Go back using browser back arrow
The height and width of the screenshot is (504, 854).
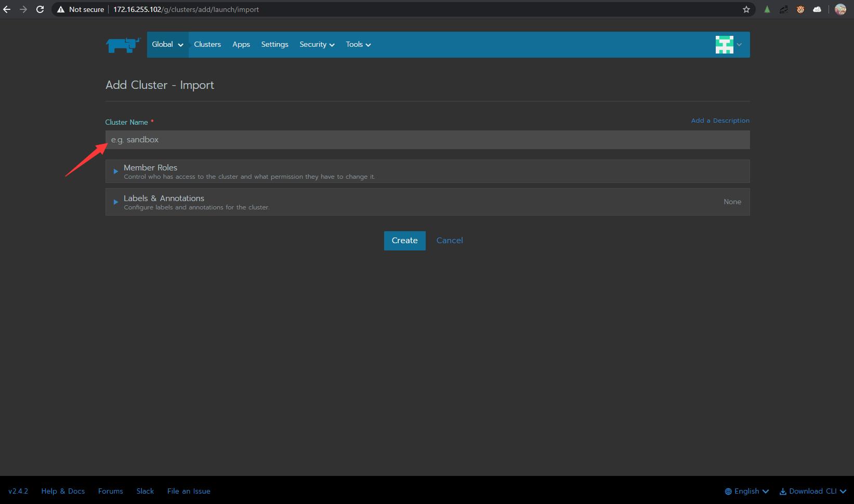point(7,9)
